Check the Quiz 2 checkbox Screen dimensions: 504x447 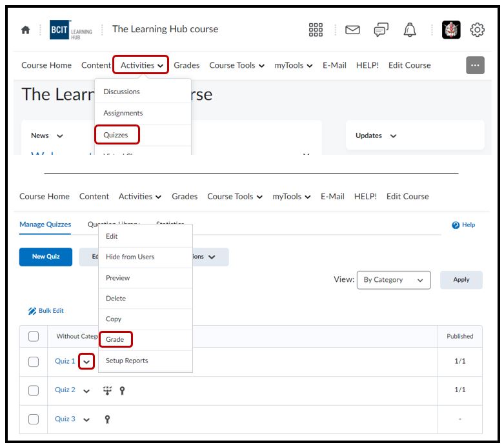coord(34,390)
